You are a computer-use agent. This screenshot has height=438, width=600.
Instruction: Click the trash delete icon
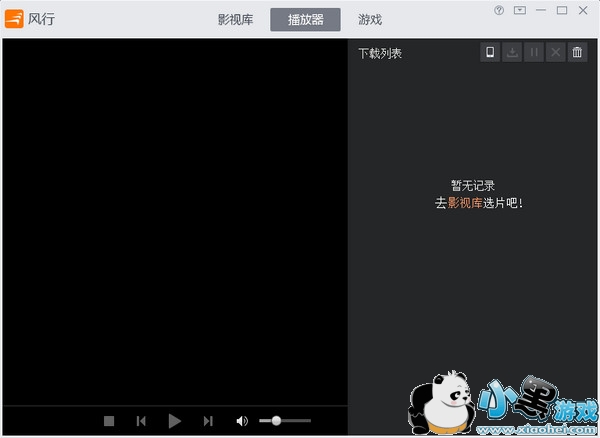[x=577, y=52]
